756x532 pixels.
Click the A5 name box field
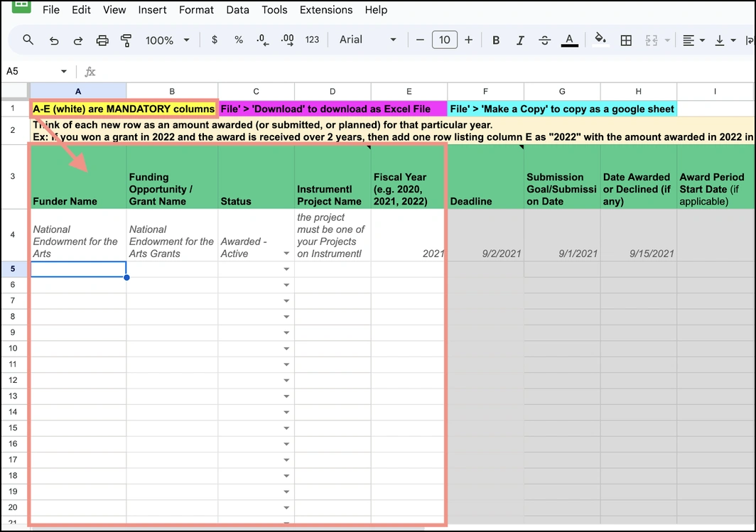click(31, 72)
